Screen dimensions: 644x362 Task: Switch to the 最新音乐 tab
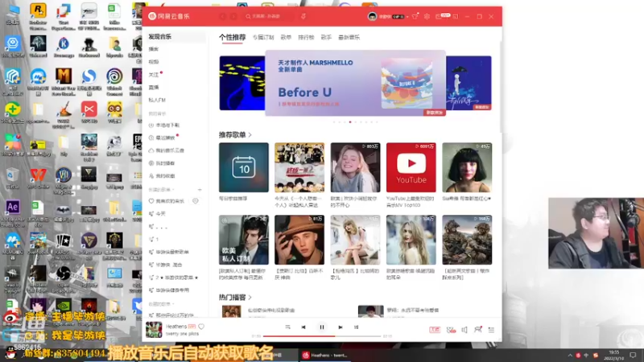[349, 37]
